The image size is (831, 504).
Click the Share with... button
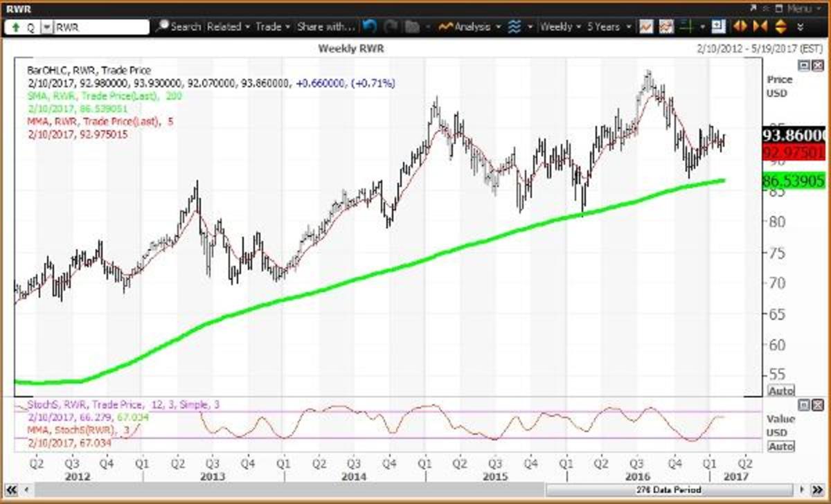click(325, 26)
